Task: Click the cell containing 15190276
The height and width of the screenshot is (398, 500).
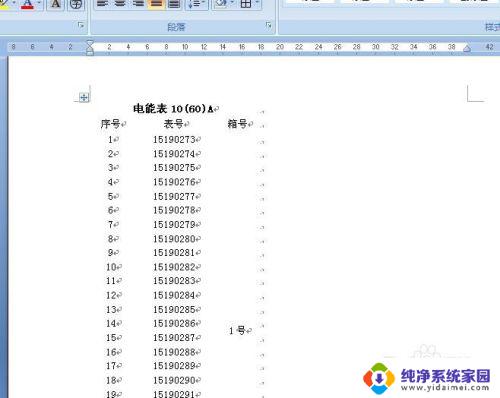Action: (174, 182)
